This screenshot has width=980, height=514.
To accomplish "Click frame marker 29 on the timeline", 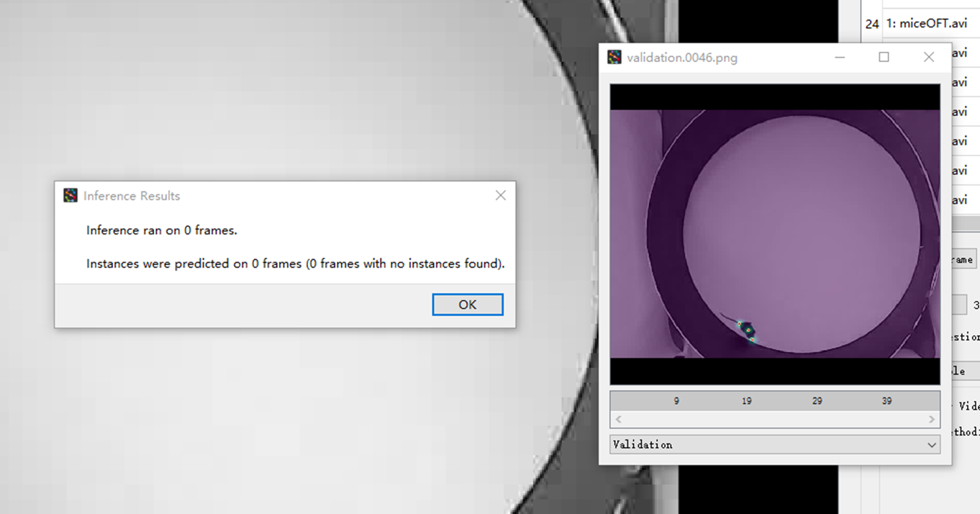I will click(817, 400).
